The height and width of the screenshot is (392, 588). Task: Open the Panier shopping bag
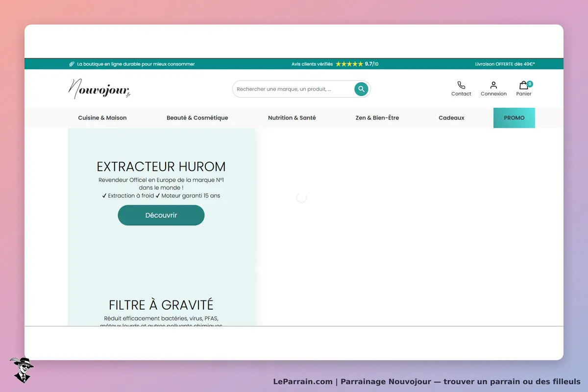coord(524,89)
